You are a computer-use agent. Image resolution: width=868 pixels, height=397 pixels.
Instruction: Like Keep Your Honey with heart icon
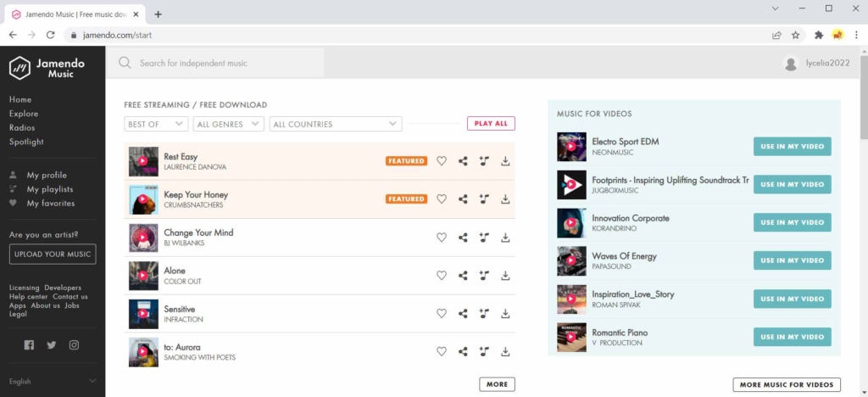(x=441, y=198)
